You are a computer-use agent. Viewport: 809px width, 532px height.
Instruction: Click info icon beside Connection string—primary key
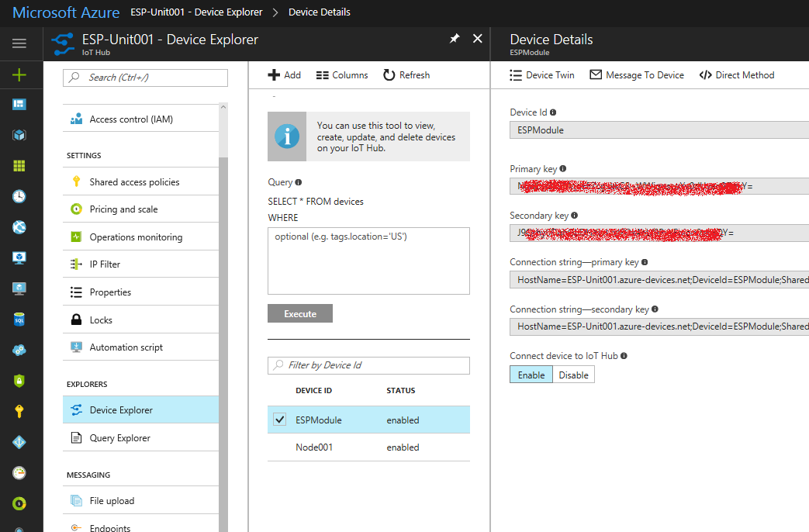[x=645, y=262]
